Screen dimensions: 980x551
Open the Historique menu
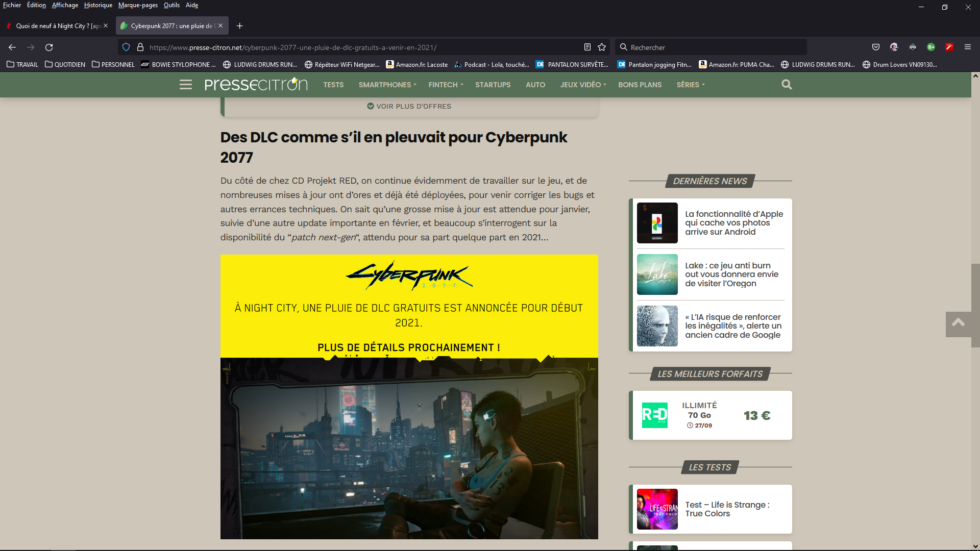[x=98, y=5]
